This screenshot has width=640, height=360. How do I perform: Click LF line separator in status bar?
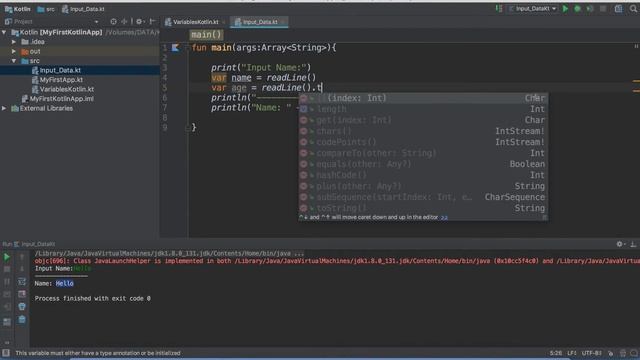point(571,353)
